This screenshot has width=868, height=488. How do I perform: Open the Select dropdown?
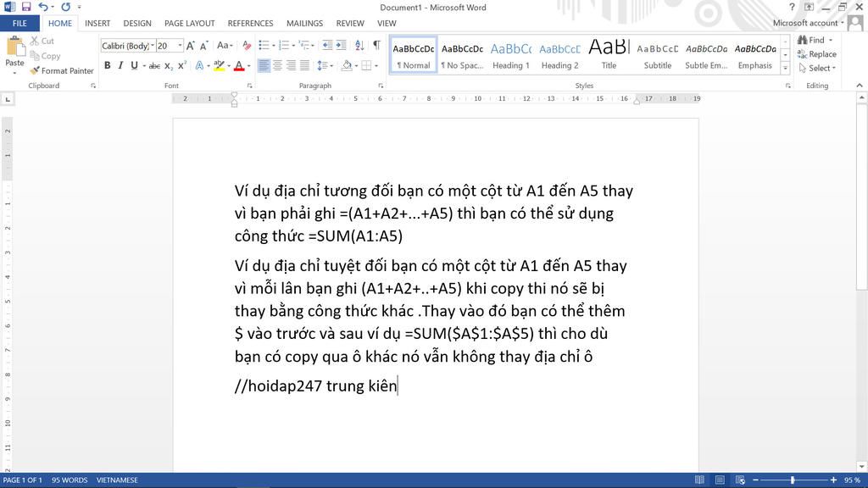[817, 68]
